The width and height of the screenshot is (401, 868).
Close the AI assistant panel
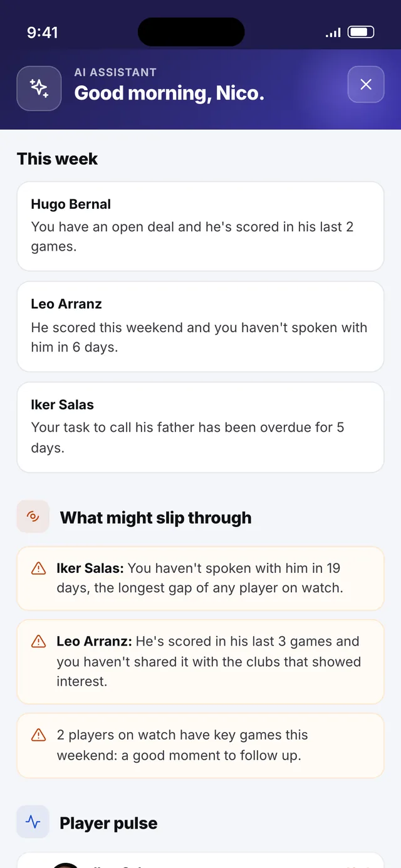click(x=366, y=85)
